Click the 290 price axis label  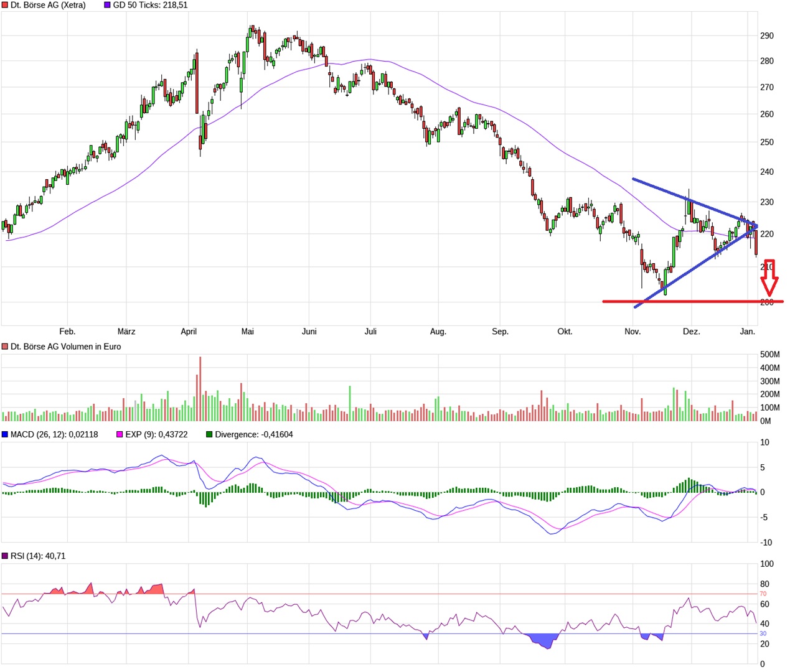(x=767, y=35)
